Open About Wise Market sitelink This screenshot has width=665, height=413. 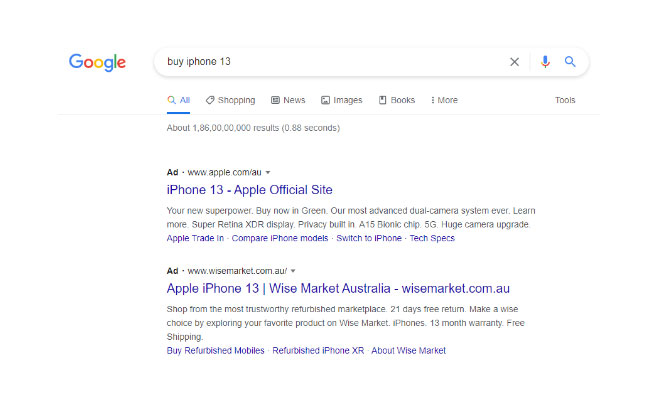[x=409, y=350]
